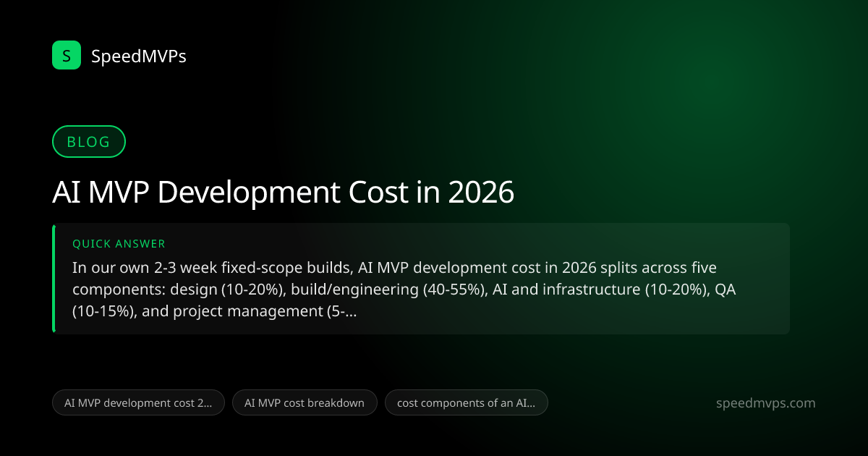
Task: Select the BLOG category badge
Action: pyautogui.click(x=89, y=142)
